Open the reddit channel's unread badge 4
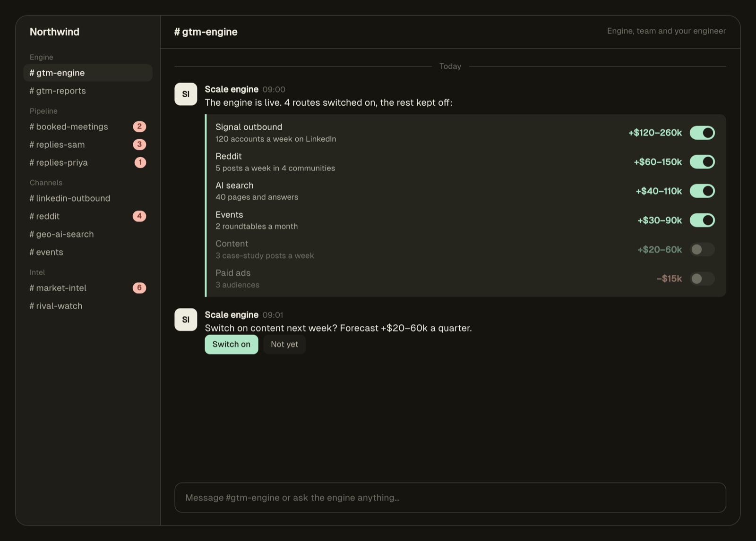Viewport: 756px width, 541px height. (139, 216)
